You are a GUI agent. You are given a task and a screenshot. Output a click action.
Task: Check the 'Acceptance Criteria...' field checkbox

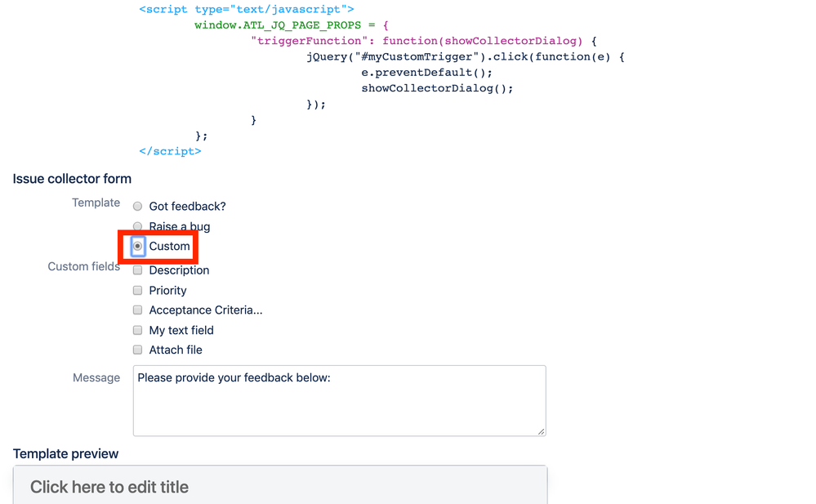pos(137,310)
